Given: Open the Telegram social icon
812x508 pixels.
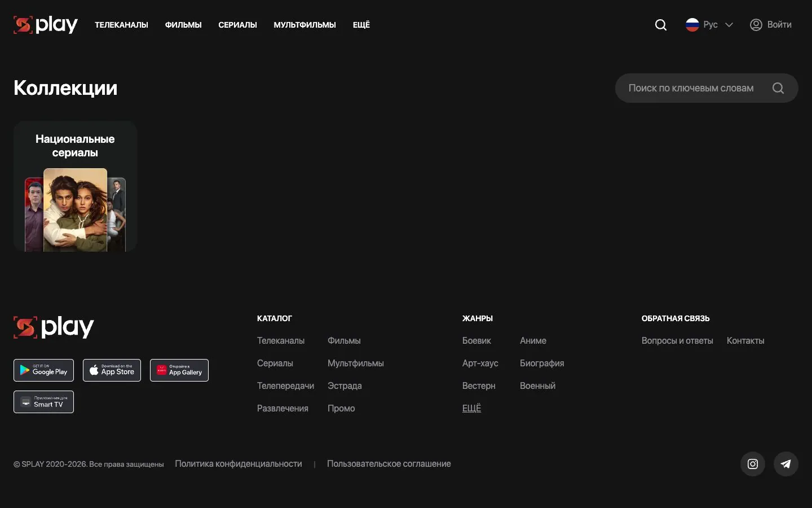Looking at the screenshot, I should coord(786,464).
